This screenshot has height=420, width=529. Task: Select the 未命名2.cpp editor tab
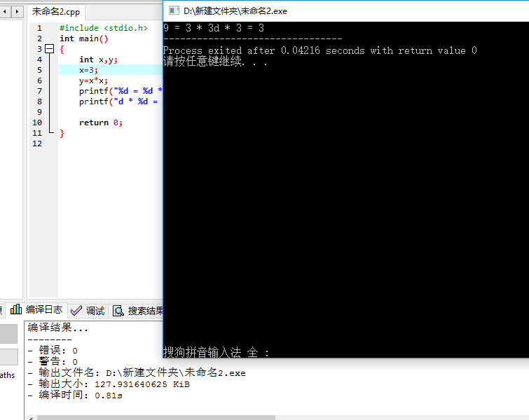[x=56, y=12]
